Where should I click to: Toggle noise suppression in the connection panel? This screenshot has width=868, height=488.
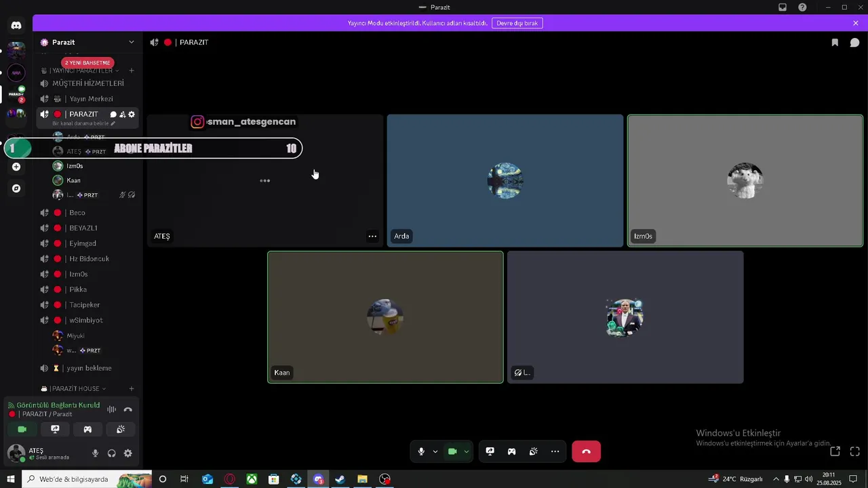pyautogui.click(x=111, y=409)
